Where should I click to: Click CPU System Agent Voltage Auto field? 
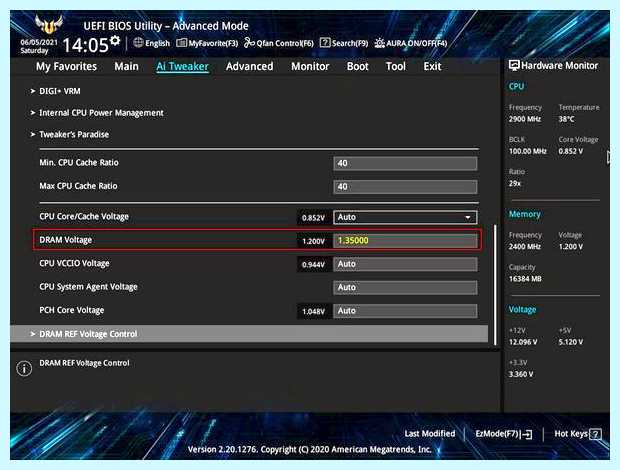coord(405,287)
